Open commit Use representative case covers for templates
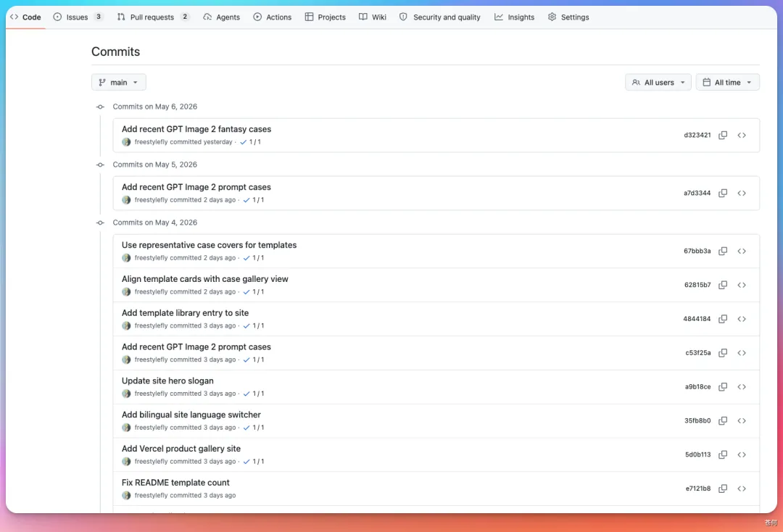This screenshot has width=783, height=532. (210, 245)
